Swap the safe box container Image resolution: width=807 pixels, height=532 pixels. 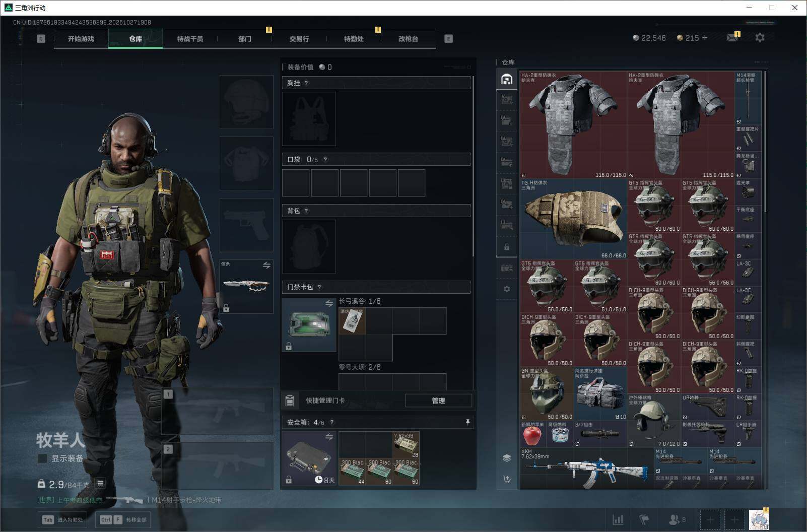click(329, 437)
